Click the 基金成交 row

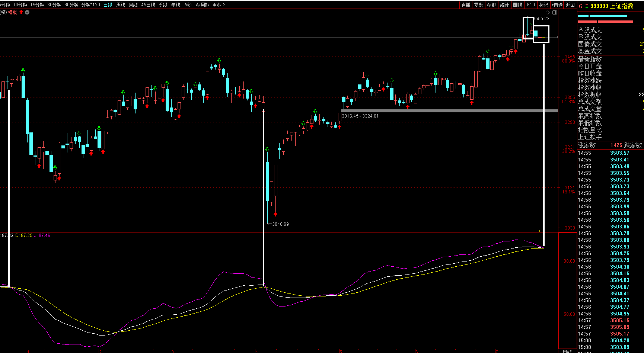click(610, 51)
